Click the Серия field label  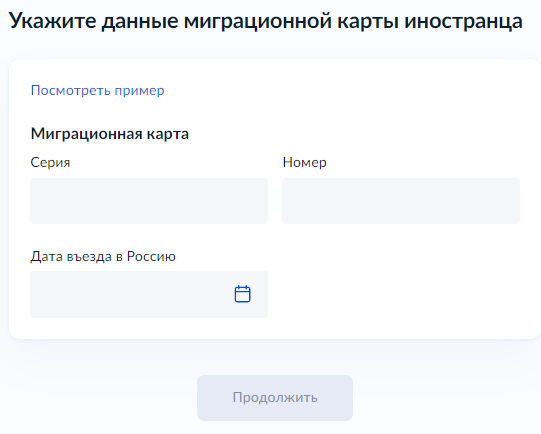[x=50, y=162]
